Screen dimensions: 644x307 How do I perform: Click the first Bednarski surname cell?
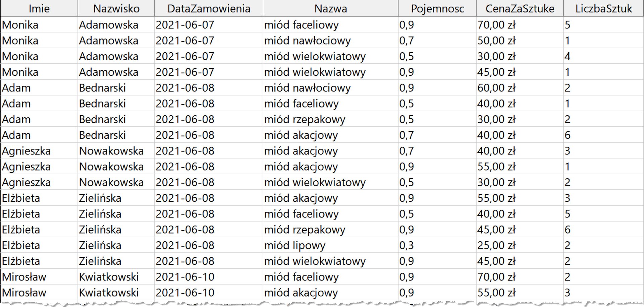[116, 87]
